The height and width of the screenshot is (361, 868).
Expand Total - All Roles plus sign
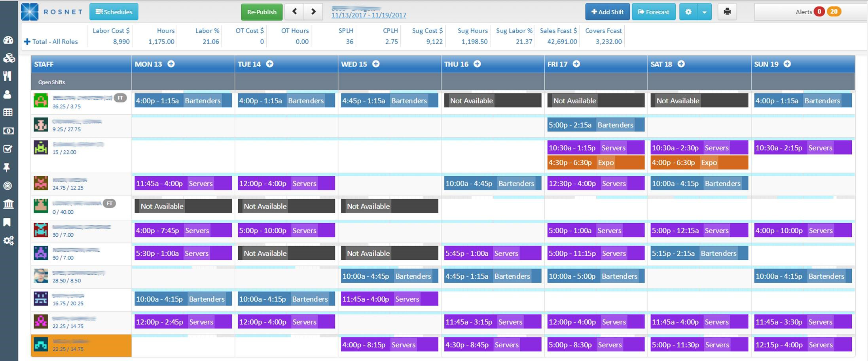27,42
